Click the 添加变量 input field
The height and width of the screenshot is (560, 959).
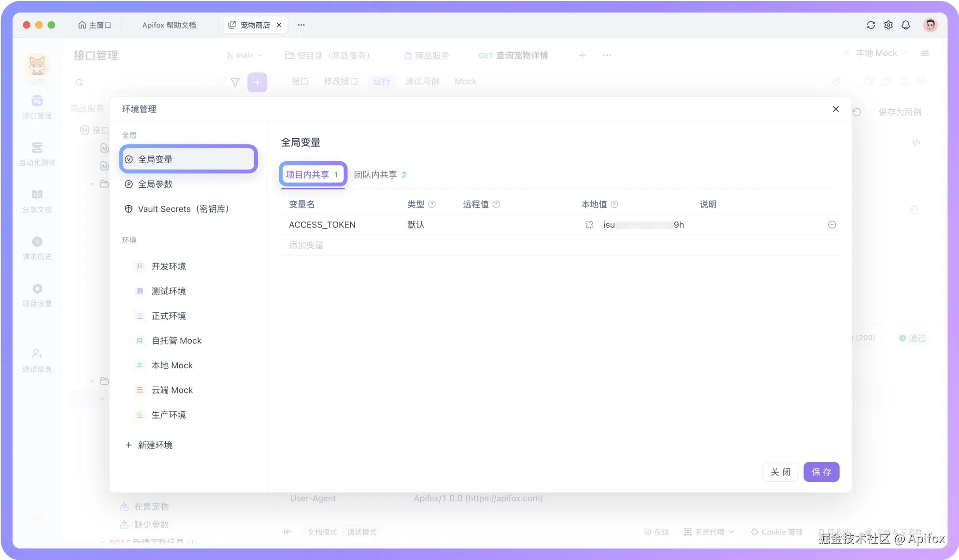click(x=306, y=245)
